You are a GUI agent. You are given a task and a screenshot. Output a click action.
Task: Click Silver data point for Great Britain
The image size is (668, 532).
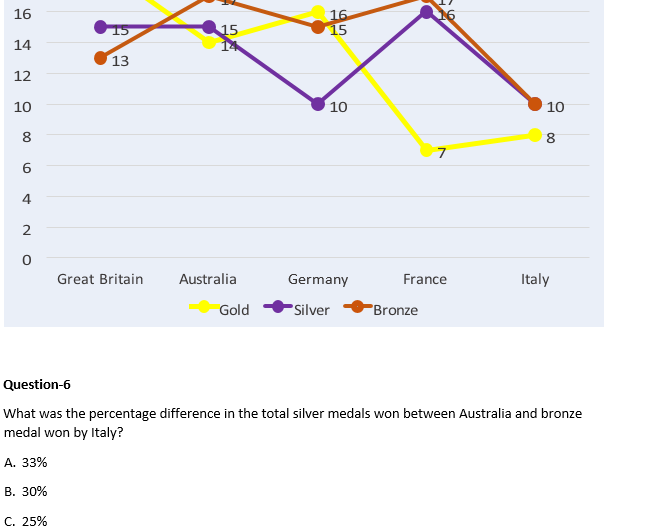click(x=100, y=27)
